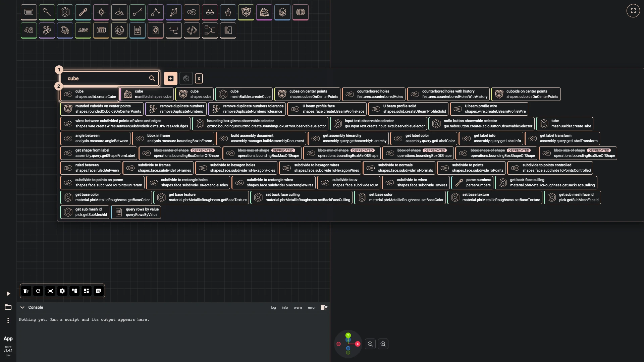Select the 3D glasses category icon
Viewport: 644px width, 362px height.
pos(210,12)
